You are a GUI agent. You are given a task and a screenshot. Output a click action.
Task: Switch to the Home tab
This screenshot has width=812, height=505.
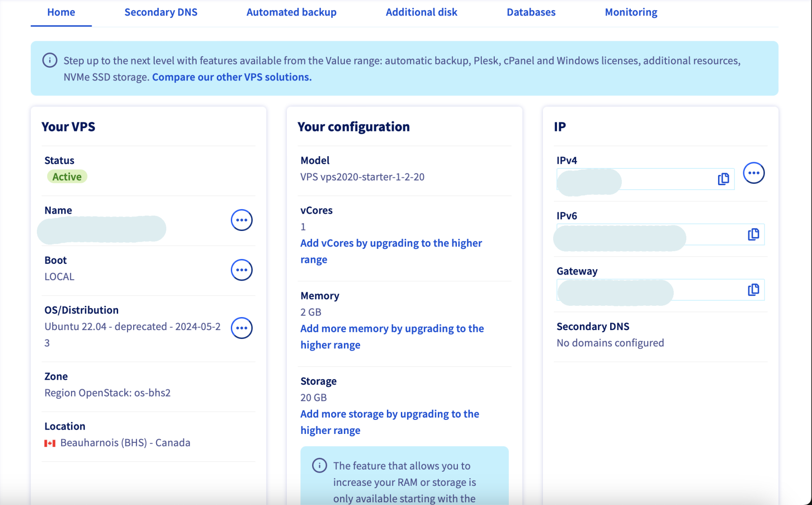61,12
